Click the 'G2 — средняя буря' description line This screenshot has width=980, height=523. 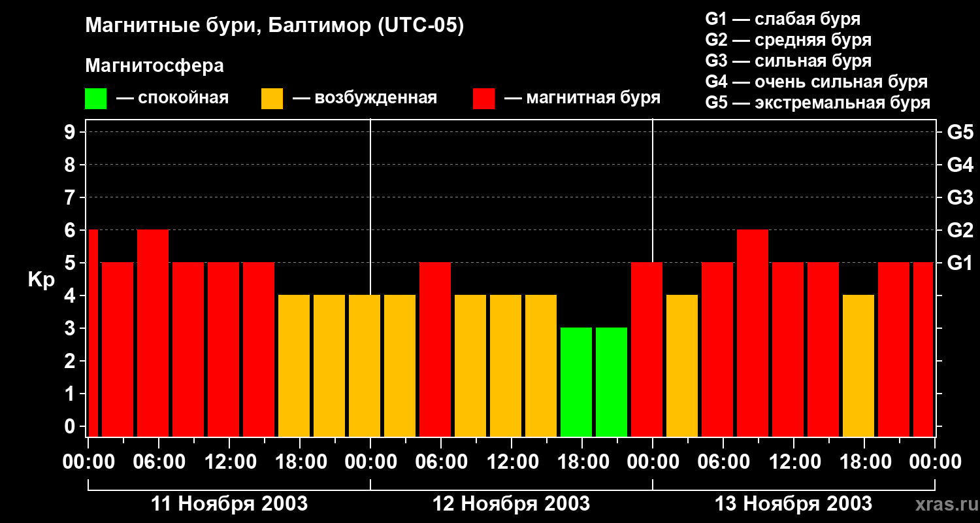[789, 40]
